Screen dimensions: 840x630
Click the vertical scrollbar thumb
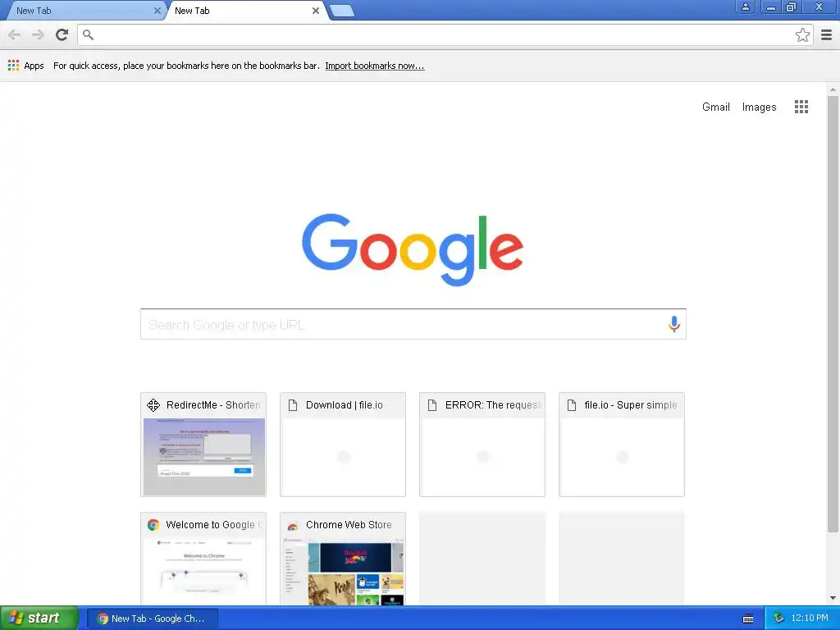[x=833, y=314]
